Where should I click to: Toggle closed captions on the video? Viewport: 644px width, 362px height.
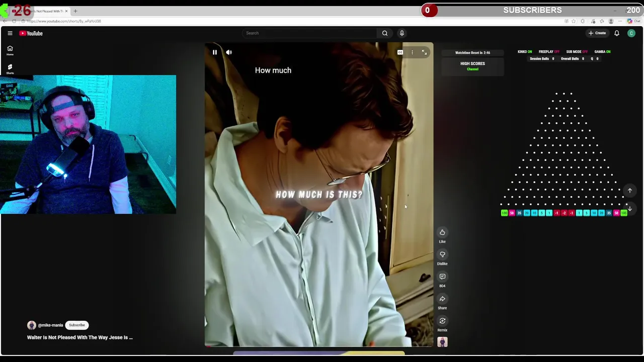[400, 52]
